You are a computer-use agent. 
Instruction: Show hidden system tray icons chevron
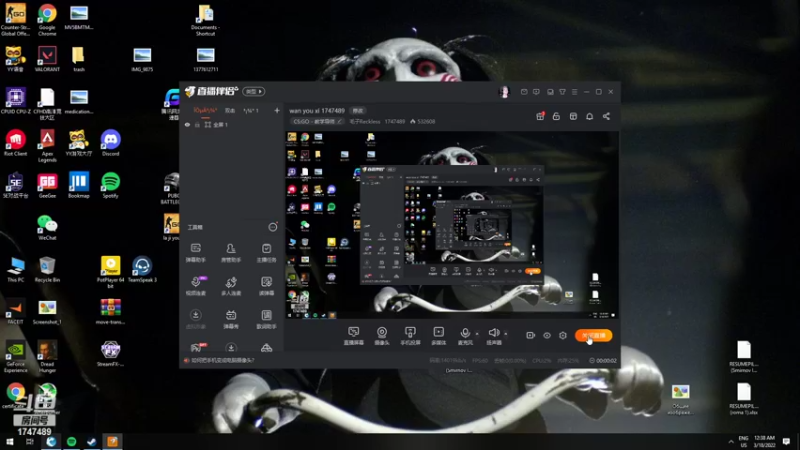(731, 441)
